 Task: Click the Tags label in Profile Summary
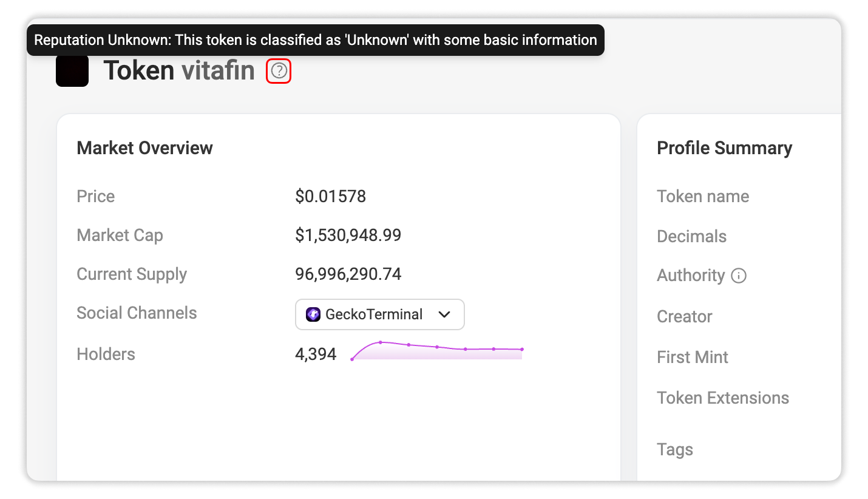click(x=674, y=450)
